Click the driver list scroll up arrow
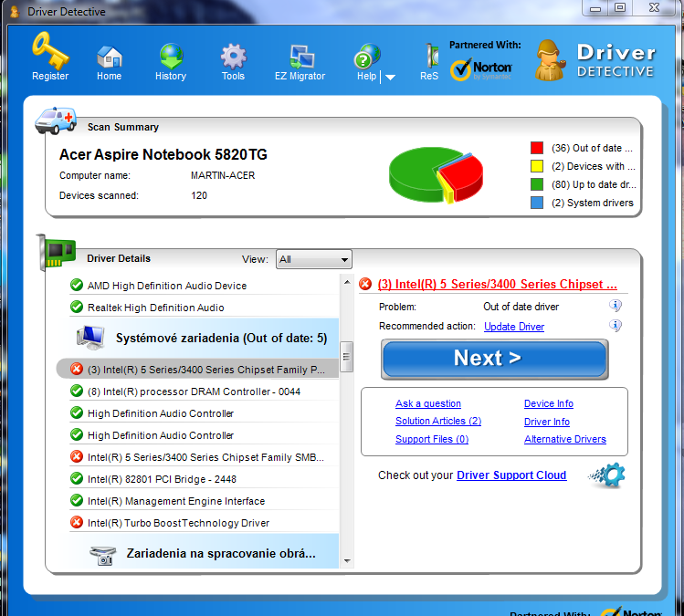 [x=347, y=282]
